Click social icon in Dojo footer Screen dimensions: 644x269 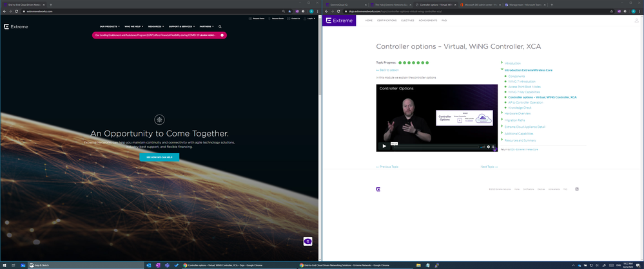(577, 189)
